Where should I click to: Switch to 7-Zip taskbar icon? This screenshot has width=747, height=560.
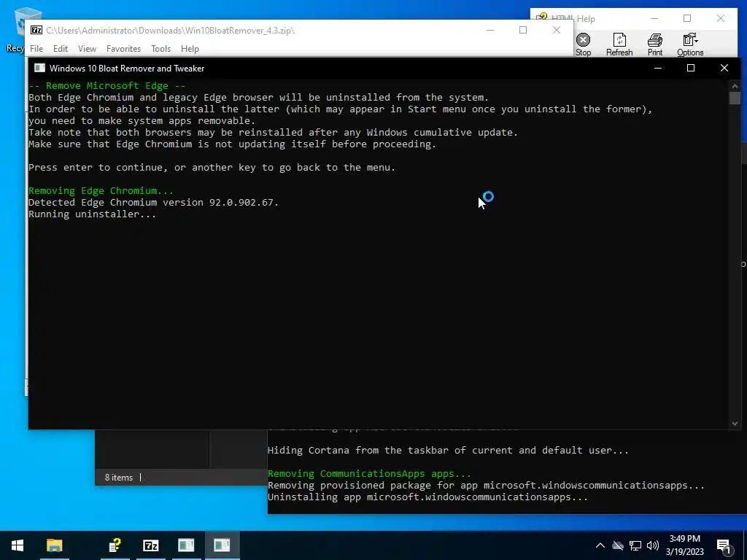point(150,545)
